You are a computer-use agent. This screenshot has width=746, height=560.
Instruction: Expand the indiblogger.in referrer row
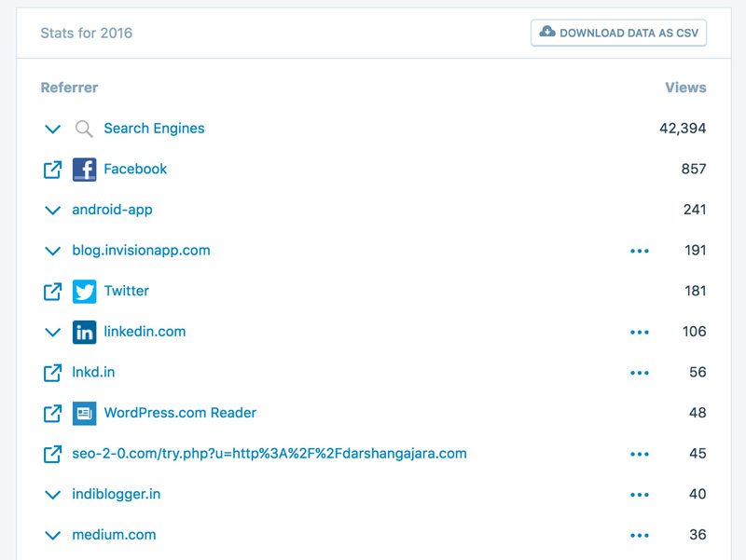(53, 495)
